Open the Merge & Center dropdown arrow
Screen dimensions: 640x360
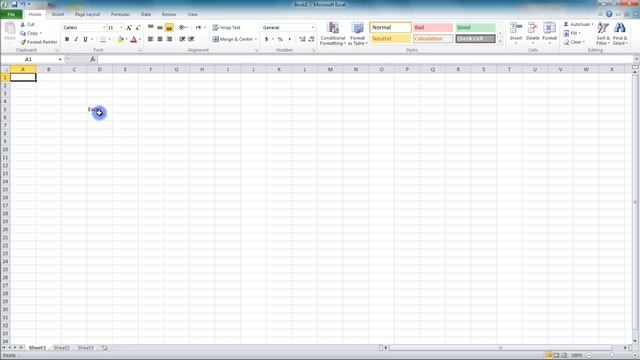(256, 39)
